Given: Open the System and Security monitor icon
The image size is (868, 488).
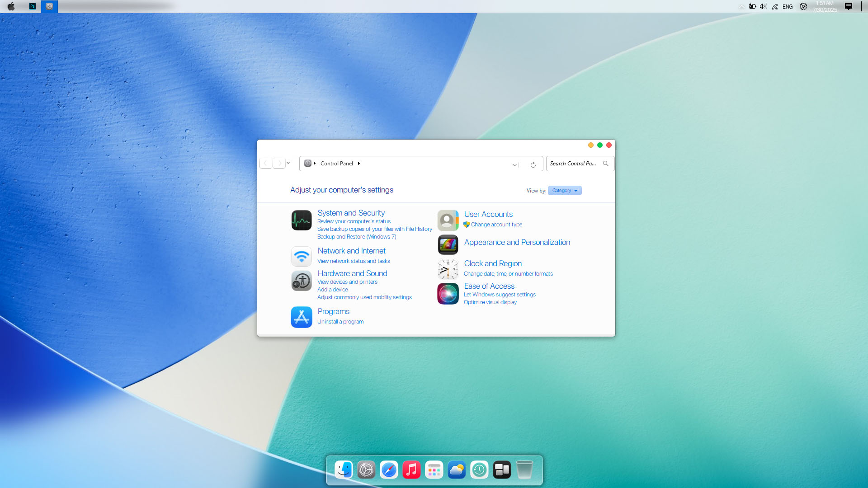Looking at the screenshot, I should tap(301, 221).
